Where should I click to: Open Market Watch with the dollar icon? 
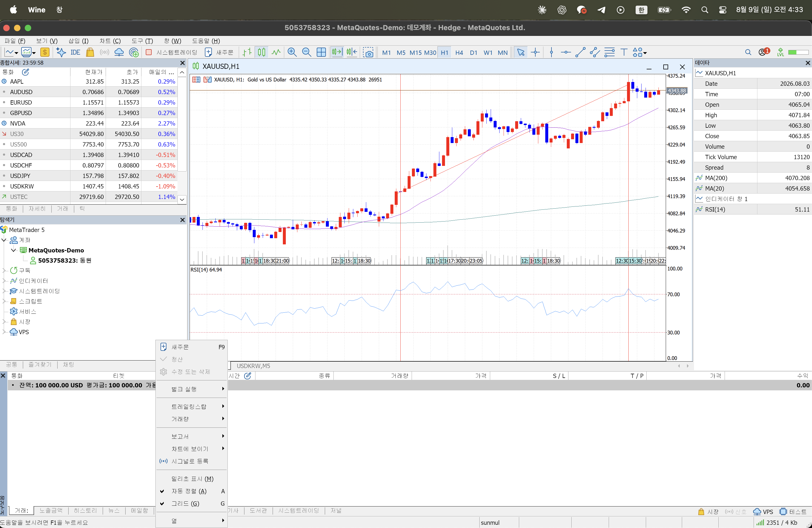point(45,52)
